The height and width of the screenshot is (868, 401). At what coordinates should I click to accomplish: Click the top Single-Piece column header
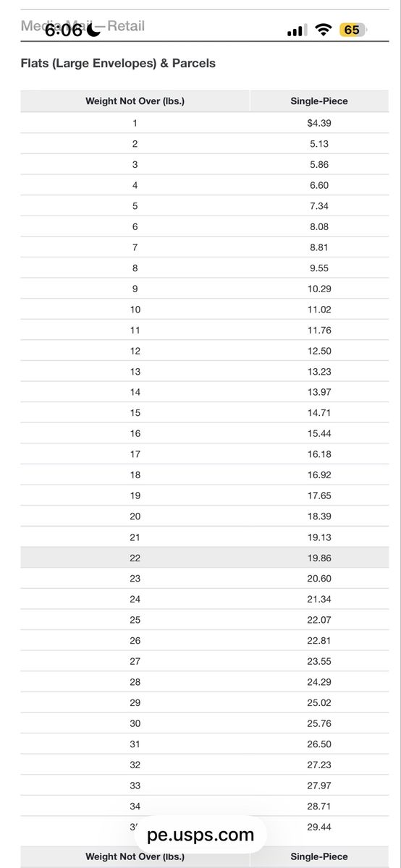(x=319, y=101)
